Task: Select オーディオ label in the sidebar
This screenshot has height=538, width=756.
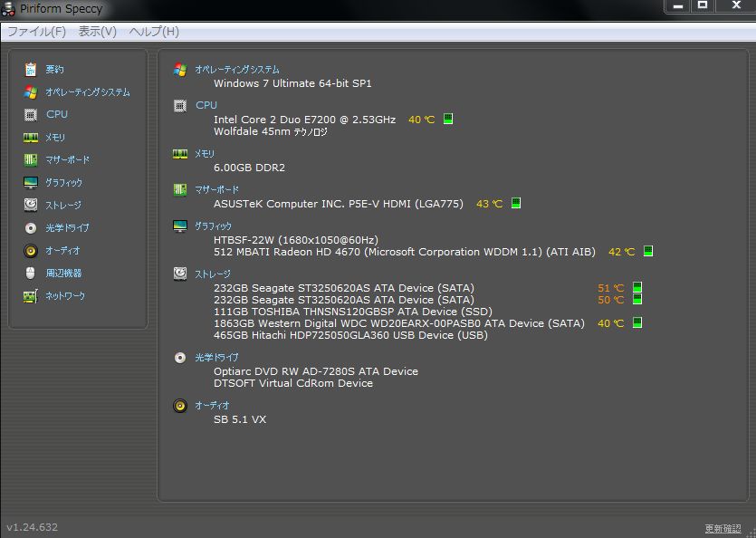Action: point(62,250)
